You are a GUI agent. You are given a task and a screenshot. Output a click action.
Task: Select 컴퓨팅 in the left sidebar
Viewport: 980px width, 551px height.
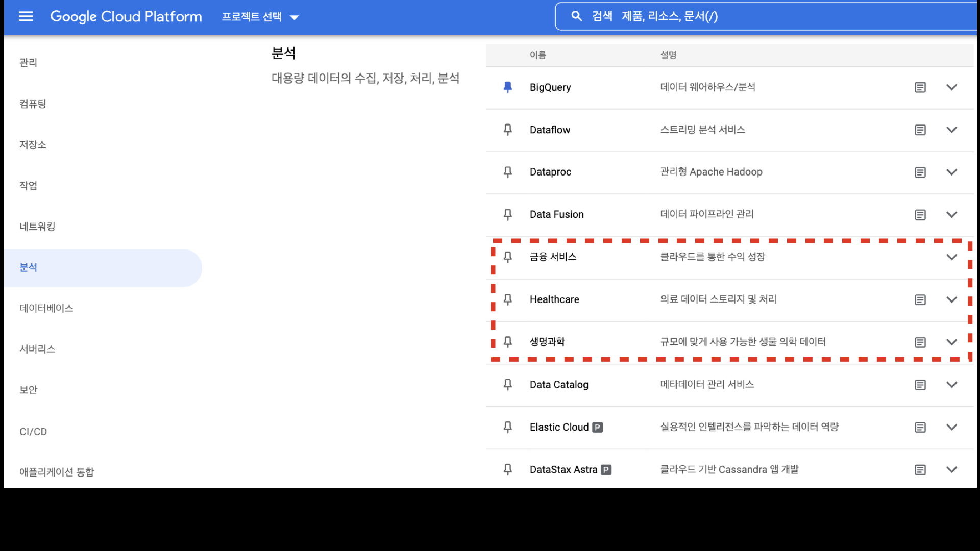[x=33, y=104]
